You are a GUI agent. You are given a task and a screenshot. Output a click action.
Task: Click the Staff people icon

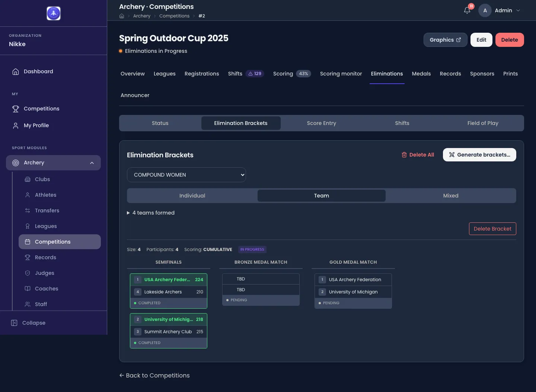click(28, 304)
